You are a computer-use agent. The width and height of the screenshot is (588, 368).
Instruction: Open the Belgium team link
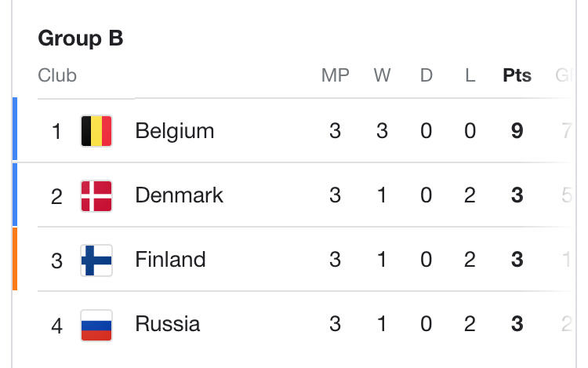pos(174,131)
